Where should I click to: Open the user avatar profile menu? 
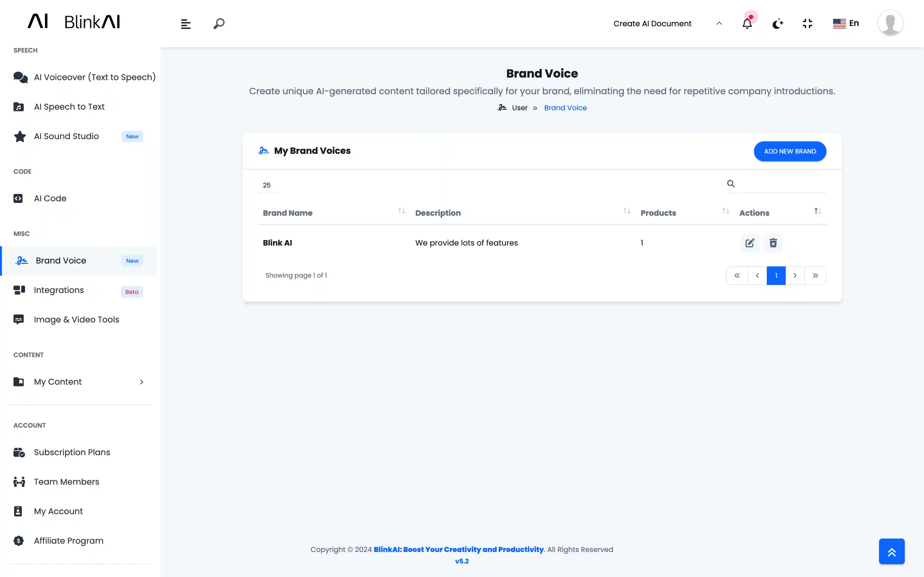click(890, 23)
